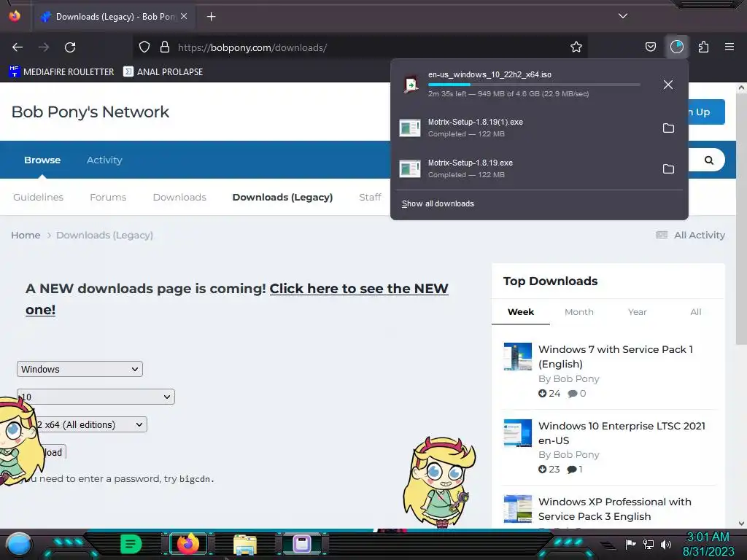Select the Year tab in Top Downloads
The image size is (747, 560).
click(x=637, y=312)
